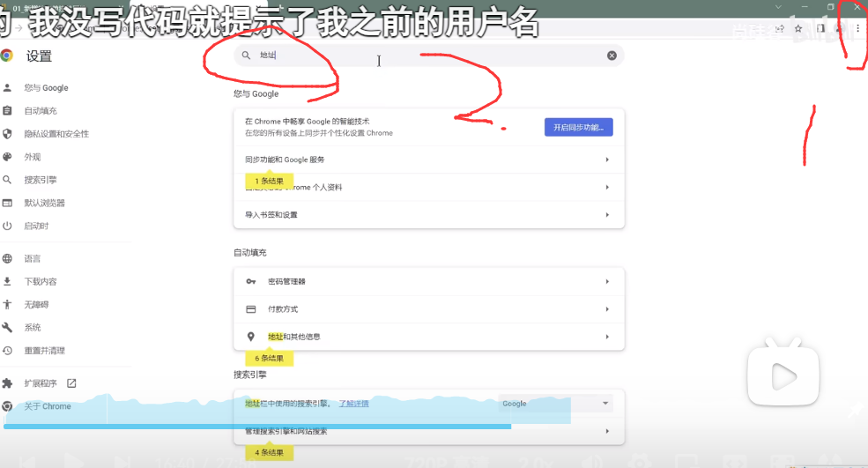Click the 搜索引擎 section heading
868x468 pixels.
coord(249,375)
